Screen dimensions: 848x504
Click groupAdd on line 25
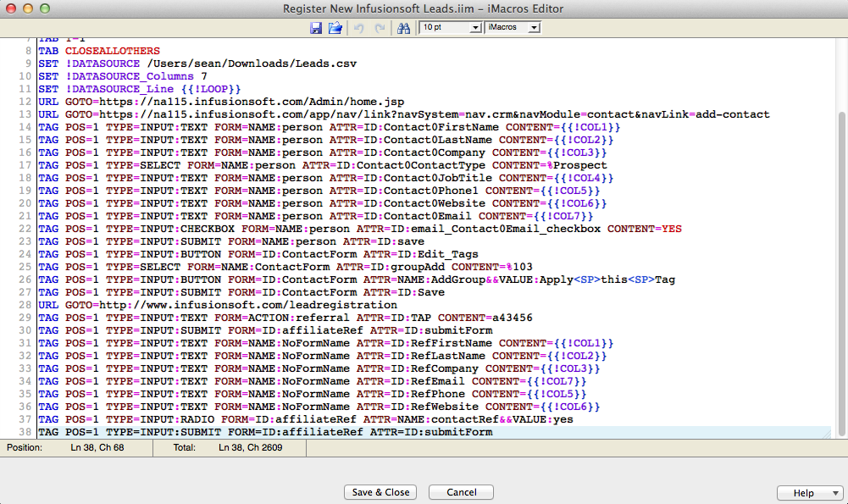pyautogui.click(x=418, y=267)
